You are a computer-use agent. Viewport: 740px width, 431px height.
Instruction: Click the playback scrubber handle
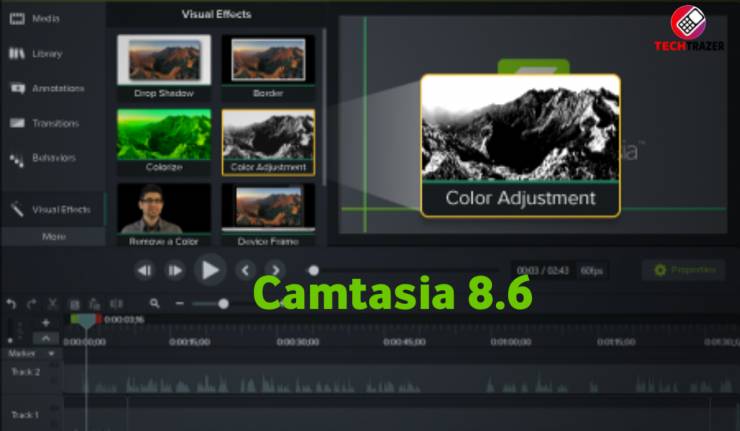pyautogui.click(x=313, y=270)
